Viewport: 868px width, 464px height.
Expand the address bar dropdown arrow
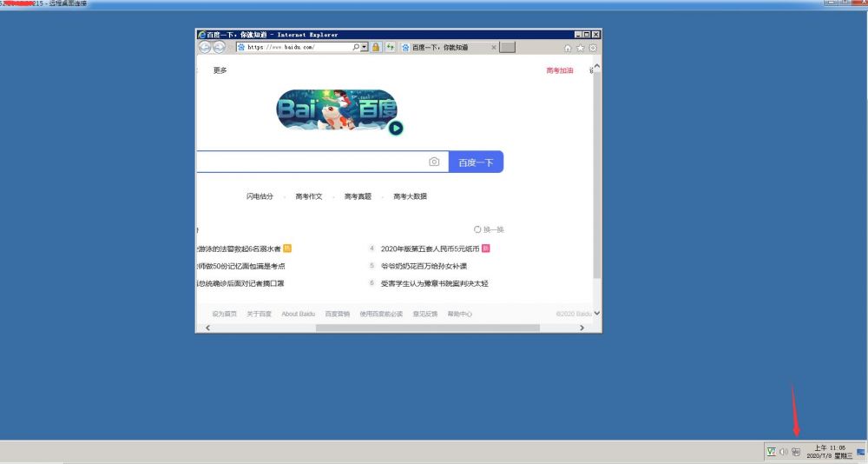(x=365, y=47)
